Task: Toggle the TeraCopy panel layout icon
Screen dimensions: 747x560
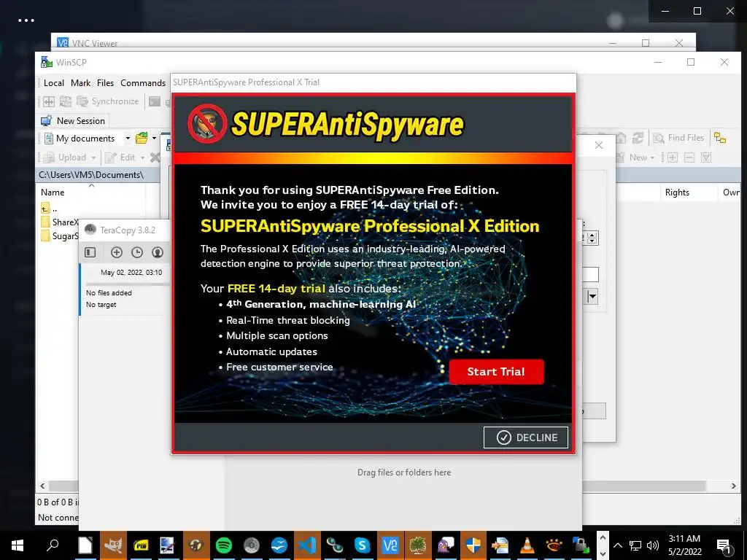Action: point(90,252)
